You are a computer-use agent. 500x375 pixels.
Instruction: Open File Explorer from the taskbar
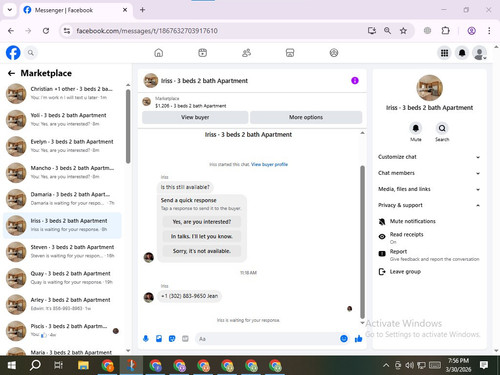(83, 366)
